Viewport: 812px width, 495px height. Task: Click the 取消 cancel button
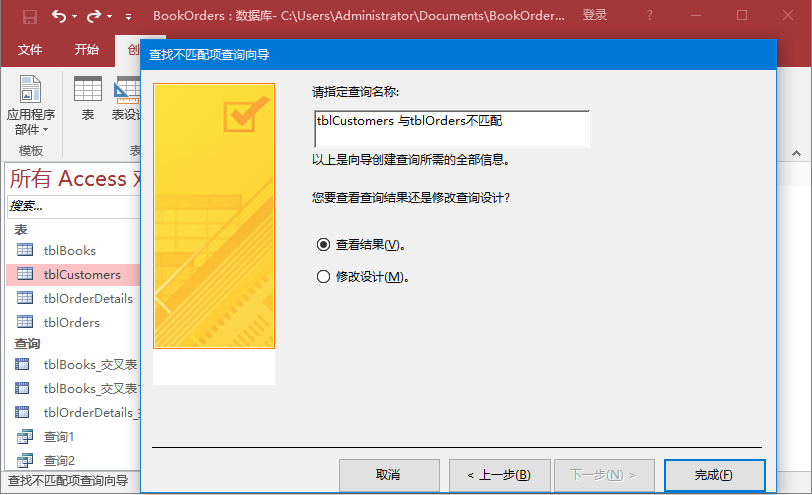tap(388, 474)
